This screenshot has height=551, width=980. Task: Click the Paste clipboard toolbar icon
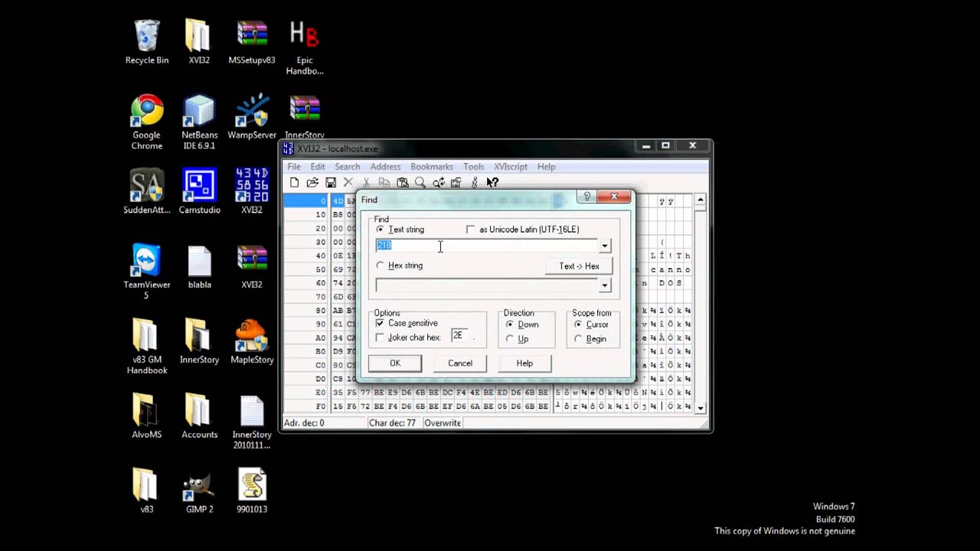click(x=403, y=182)
